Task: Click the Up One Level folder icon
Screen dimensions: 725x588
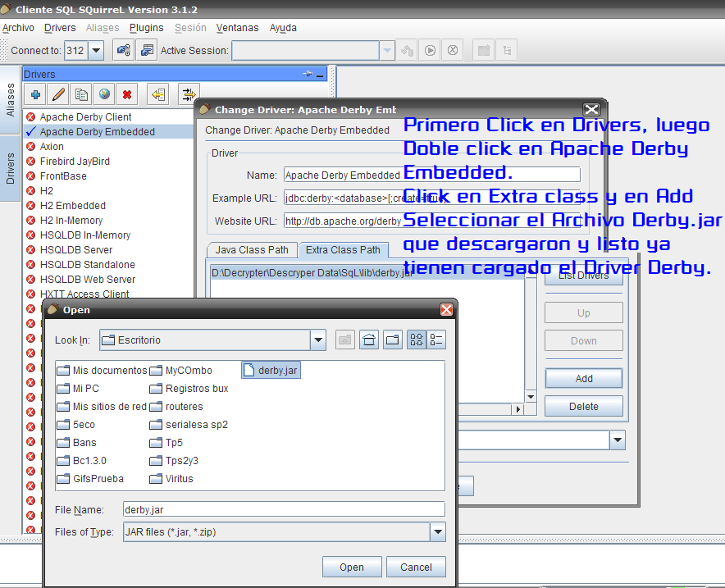Action: pos(345,340)
